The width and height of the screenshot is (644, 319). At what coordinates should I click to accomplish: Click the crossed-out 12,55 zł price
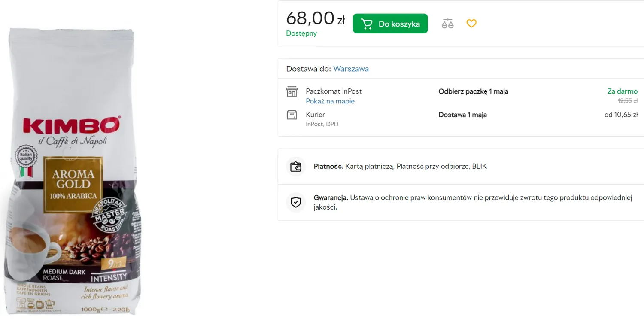coord(628,101)
